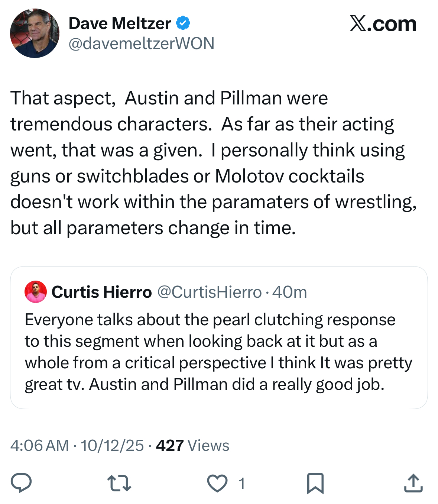Click the blue verified badge
The height and width of the screenshot is (504, 438).
[183, 23]
